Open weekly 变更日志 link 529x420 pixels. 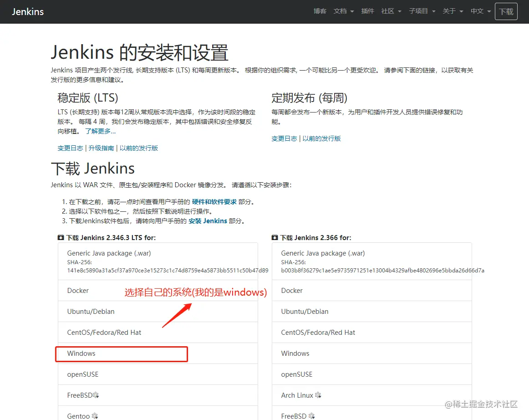pos(284,138)
